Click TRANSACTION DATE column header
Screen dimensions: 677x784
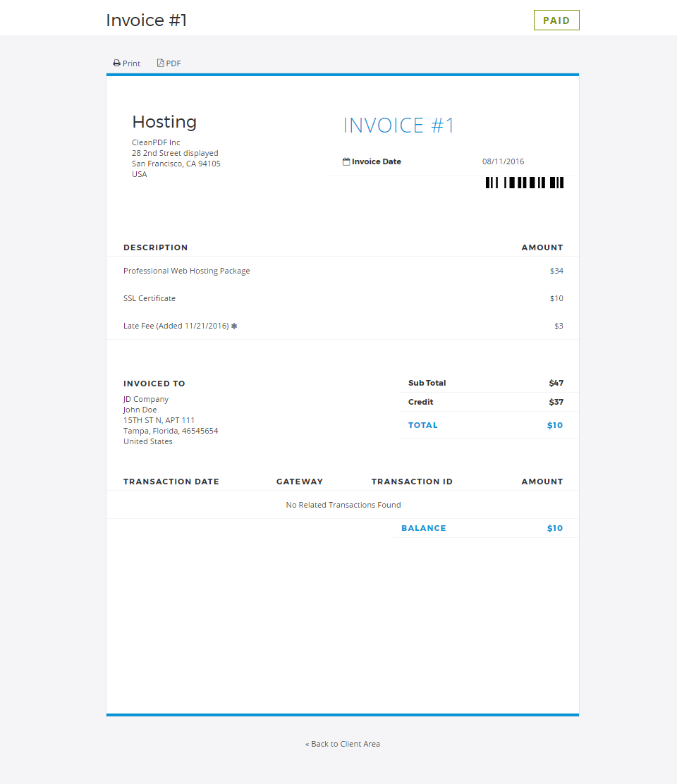pyautogui.click(x=171, y=482)
